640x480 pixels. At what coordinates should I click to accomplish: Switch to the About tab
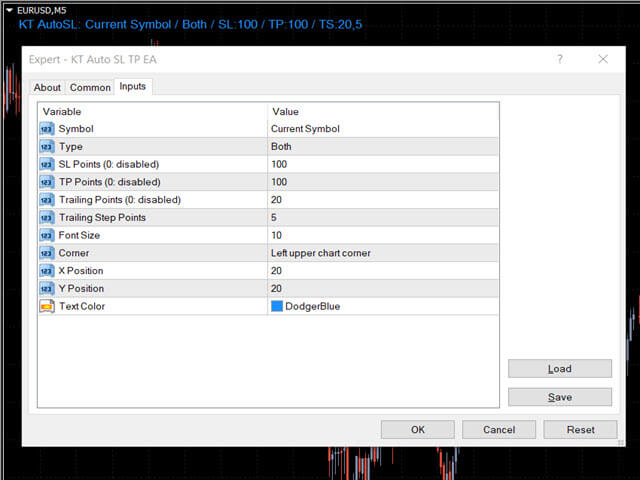(x=47, y=88)
